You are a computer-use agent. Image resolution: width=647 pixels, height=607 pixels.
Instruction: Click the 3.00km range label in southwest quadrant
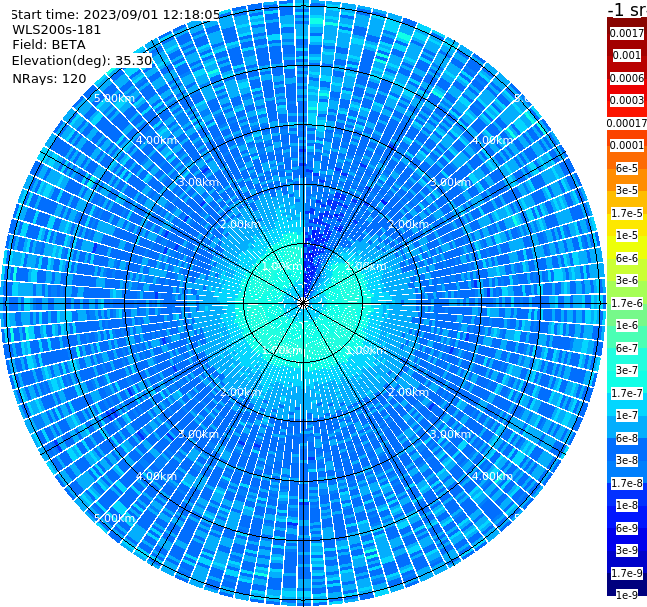point(198,434)
